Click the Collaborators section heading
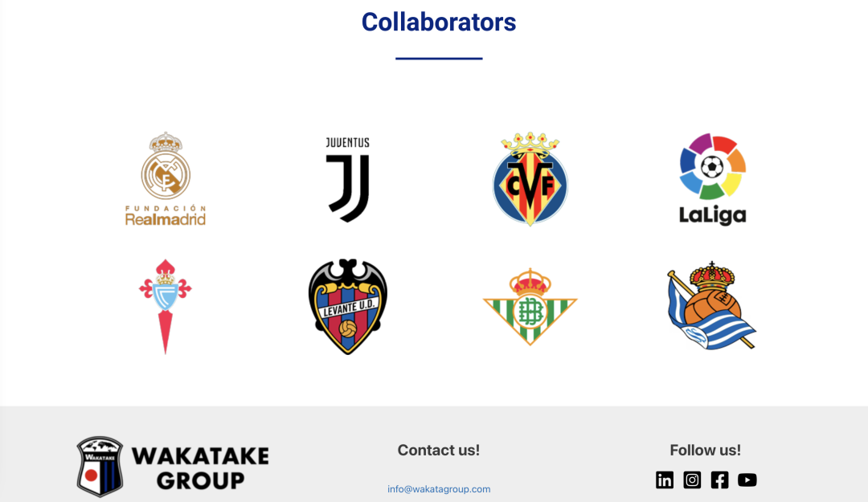Viewport: 868px width, 502px height. pyautogui.click(x=439, y=22)
